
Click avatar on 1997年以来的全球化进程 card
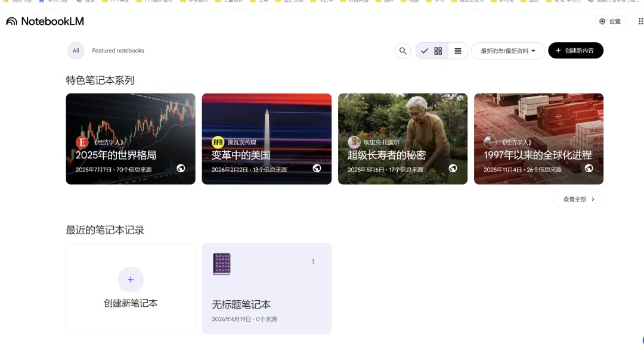pyautogui.click(x=490, y=142)
